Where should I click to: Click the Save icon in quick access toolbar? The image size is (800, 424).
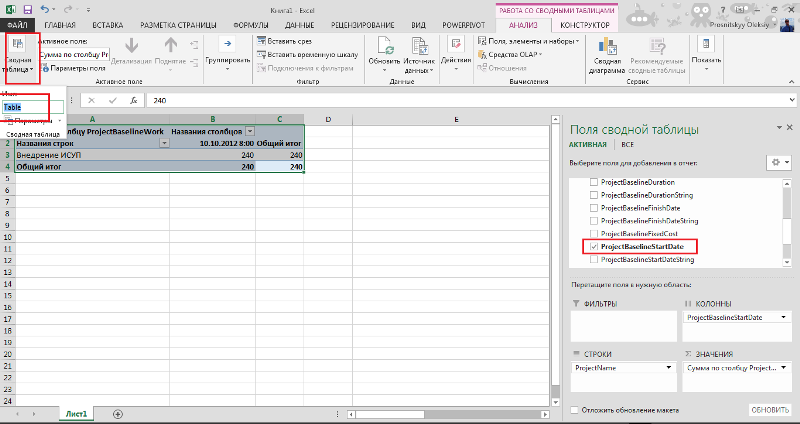pyautogui.click(x=27, y=9)
